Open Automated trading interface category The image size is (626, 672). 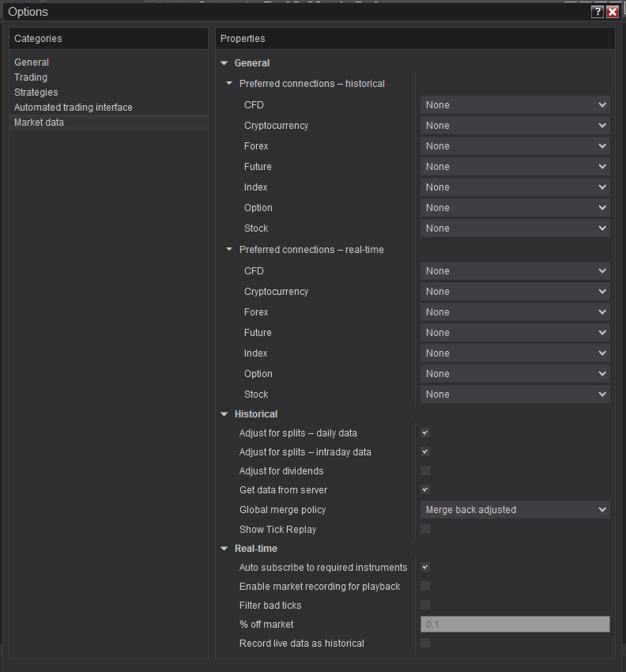point(74,108)
